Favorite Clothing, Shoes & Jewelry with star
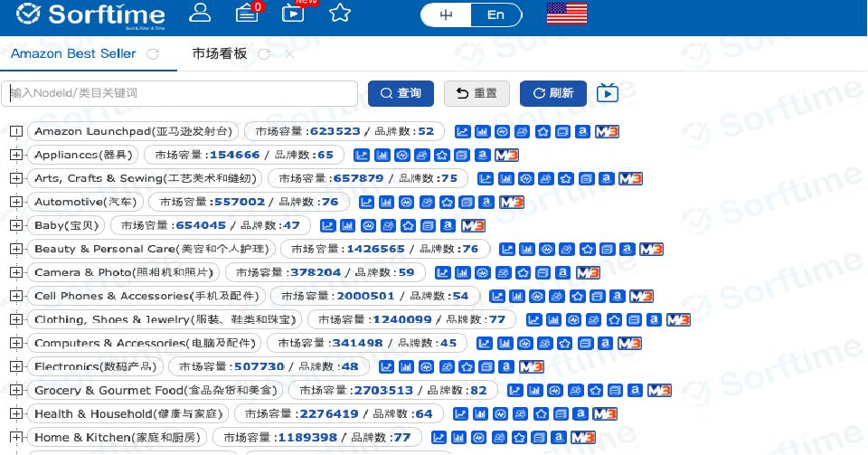The height and width of the screenshot is (455, 868). click(614, 320)
